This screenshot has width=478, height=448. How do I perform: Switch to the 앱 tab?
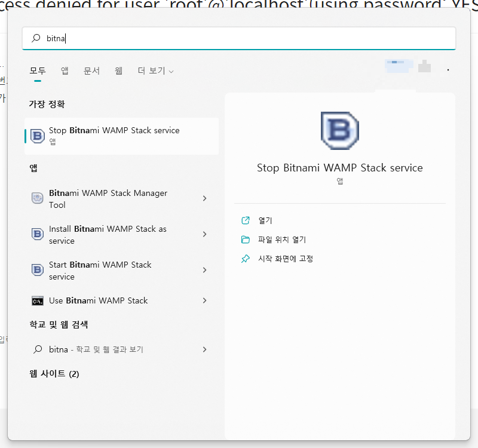click(65, 70)
